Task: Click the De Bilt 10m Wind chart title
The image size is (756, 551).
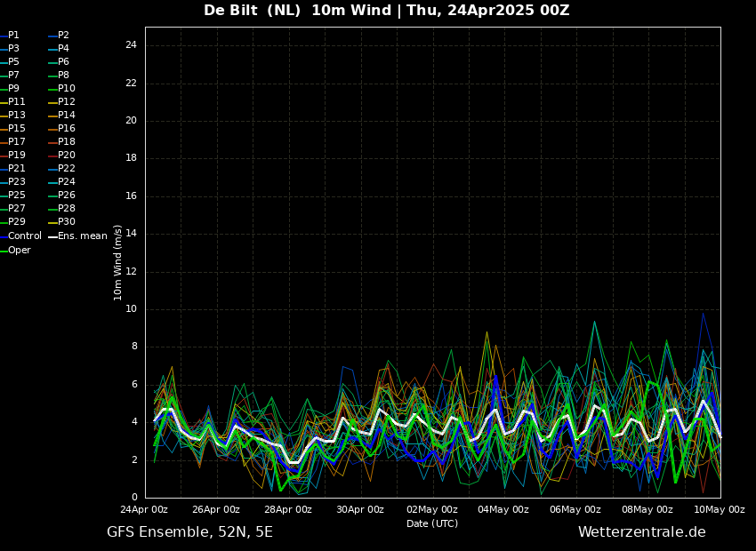Action: pos(386,11)
